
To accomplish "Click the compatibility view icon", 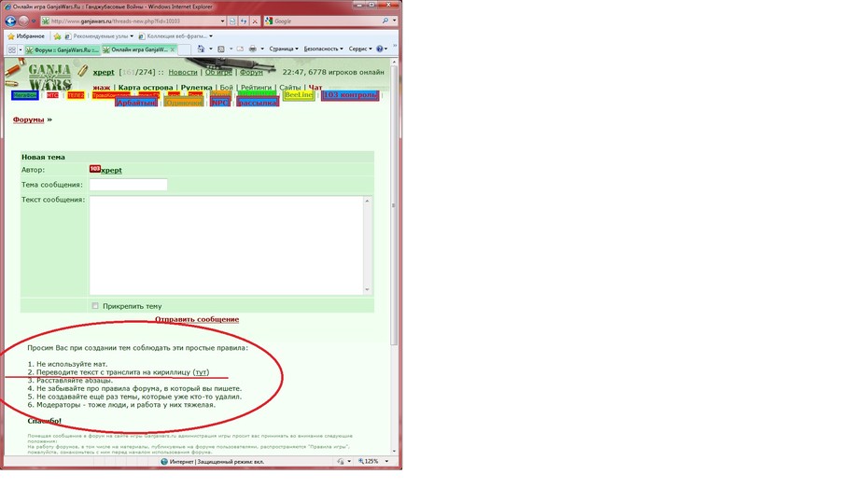I will [x=232, y=21].
